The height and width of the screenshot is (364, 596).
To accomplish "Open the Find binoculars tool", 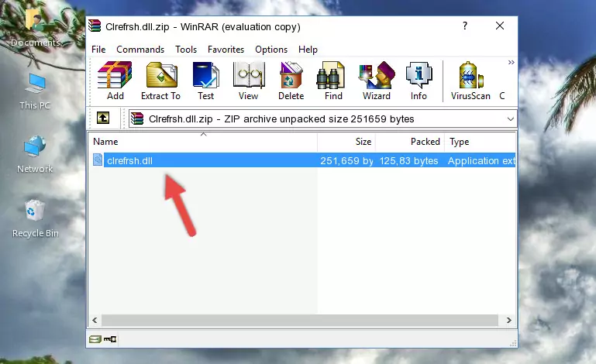I will [333, 81].
